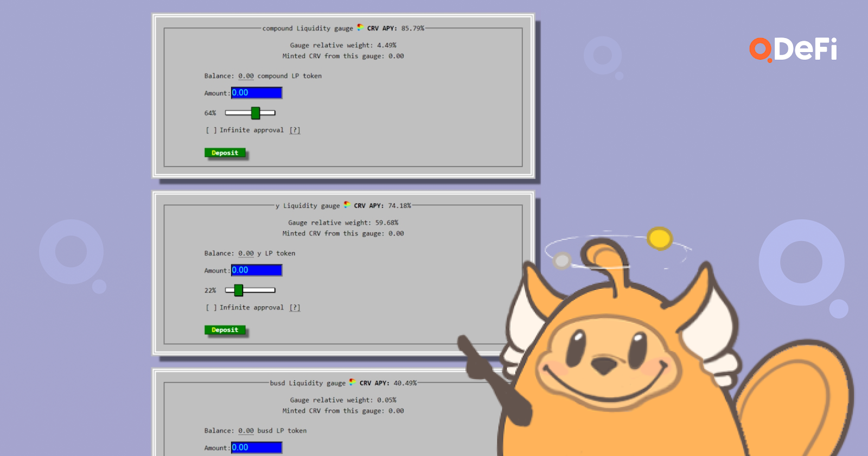868x456 pixels.
Task: Click the 0.00 y LP token balance
Action: pos(246,254)
